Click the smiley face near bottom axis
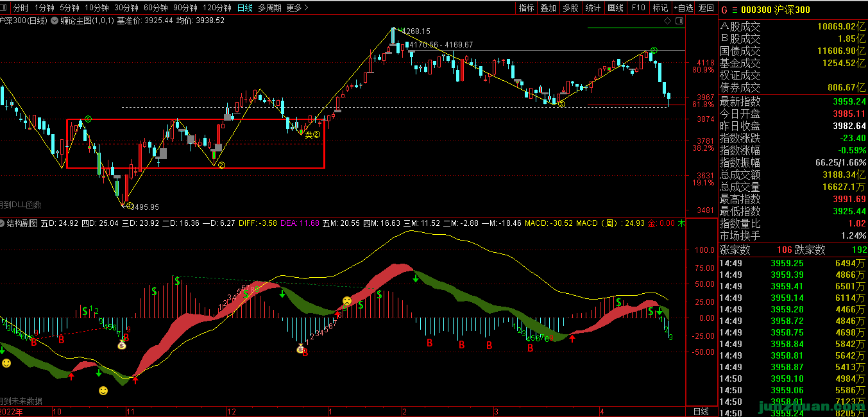Viewport: 868px width, 417px height. (103, 390)
